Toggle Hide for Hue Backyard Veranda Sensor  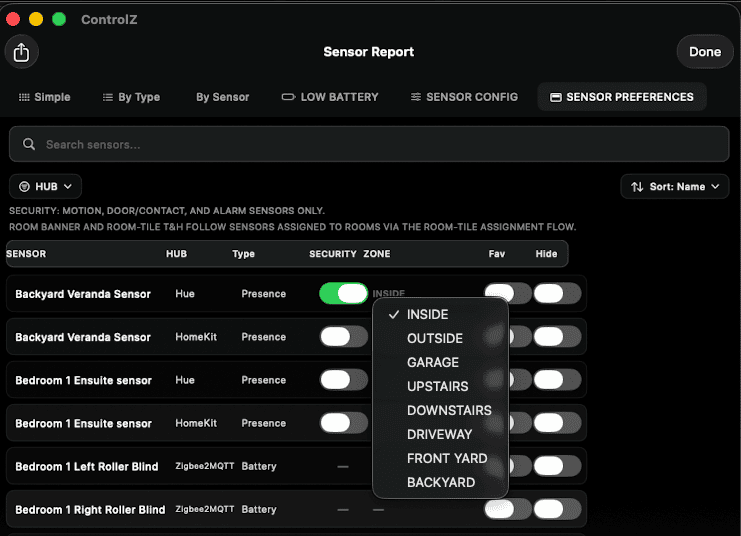coord(557,294)
